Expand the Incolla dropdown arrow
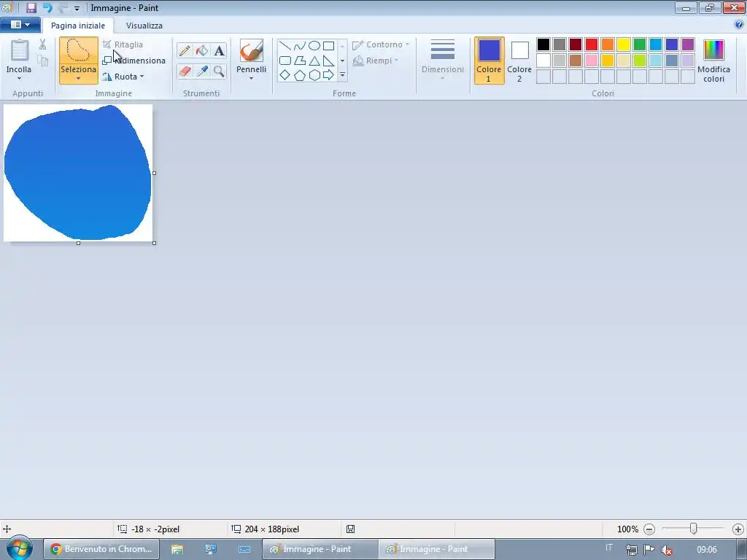Screen dimensions: 747x560 click(19, 79)
